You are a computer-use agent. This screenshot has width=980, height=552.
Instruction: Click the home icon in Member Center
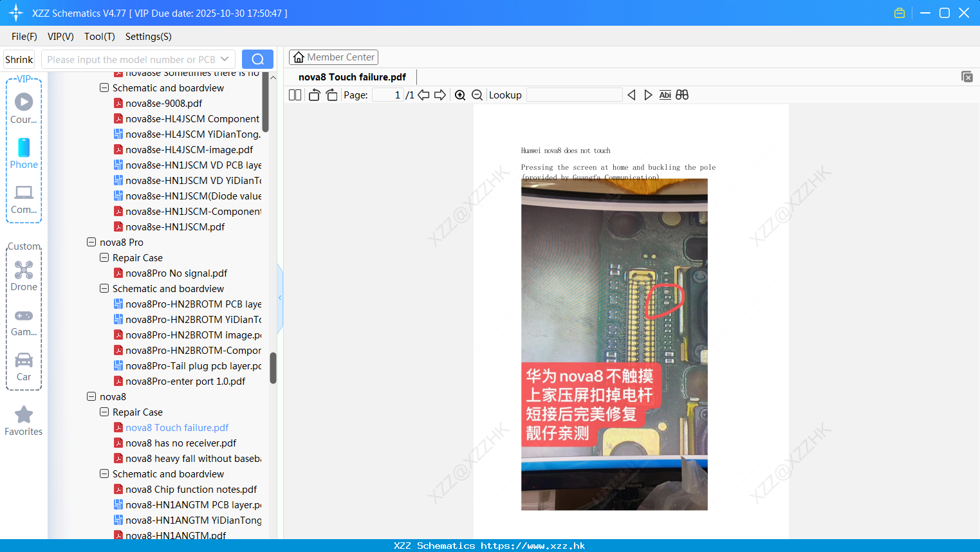[299, 57]
